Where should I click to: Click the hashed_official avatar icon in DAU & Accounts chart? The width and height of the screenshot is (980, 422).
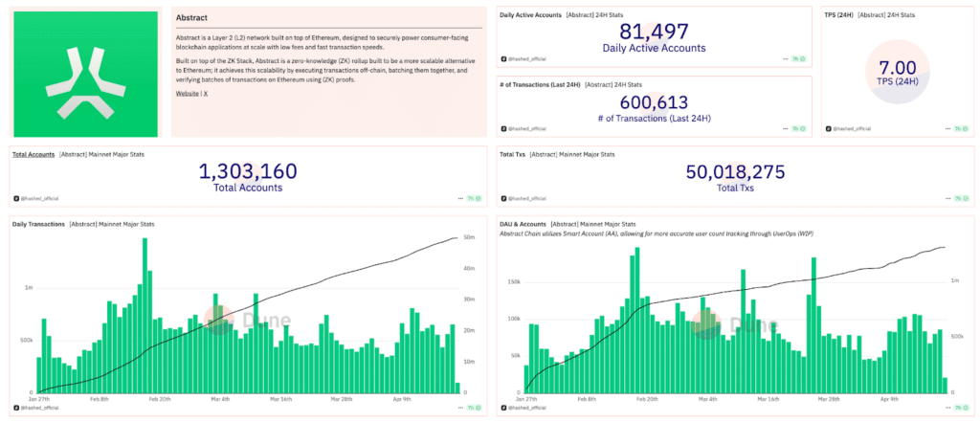[503, 407]
